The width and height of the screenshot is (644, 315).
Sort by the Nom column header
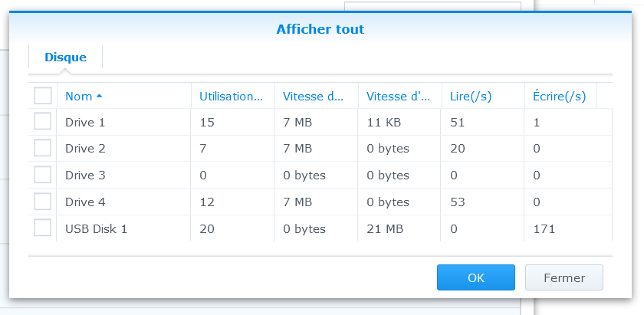(79, 96)
